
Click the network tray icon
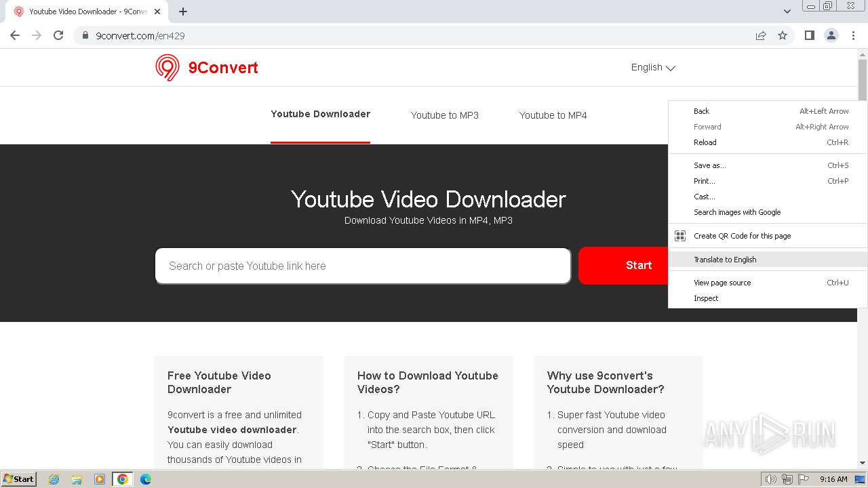[x=787, y=479]
